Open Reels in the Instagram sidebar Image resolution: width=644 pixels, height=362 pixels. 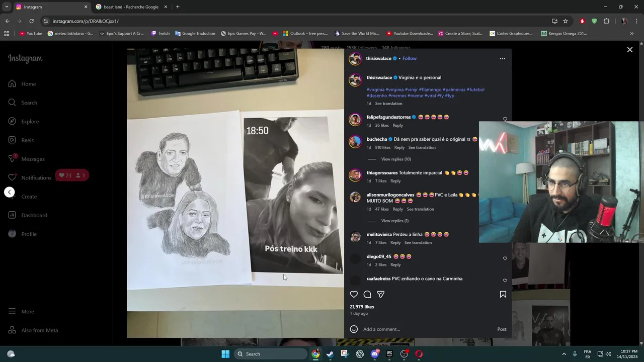point(21,140)
